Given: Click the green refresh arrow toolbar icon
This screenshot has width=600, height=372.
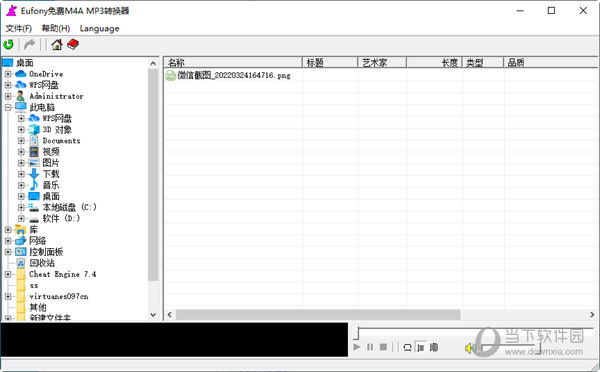Looking at the screenshot, I should (x=8, y=44).
